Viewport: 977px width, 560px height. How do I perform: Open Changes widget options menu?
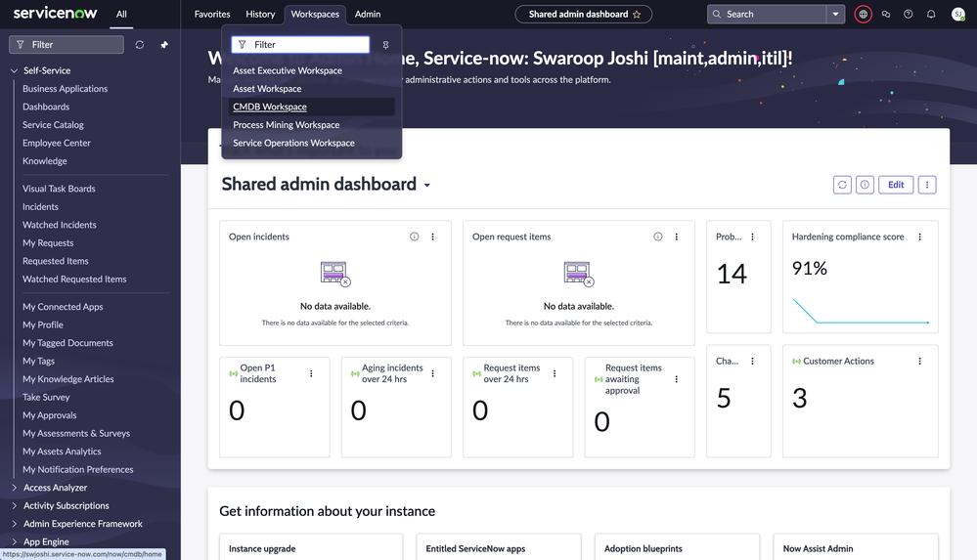(x=753, y=362)
